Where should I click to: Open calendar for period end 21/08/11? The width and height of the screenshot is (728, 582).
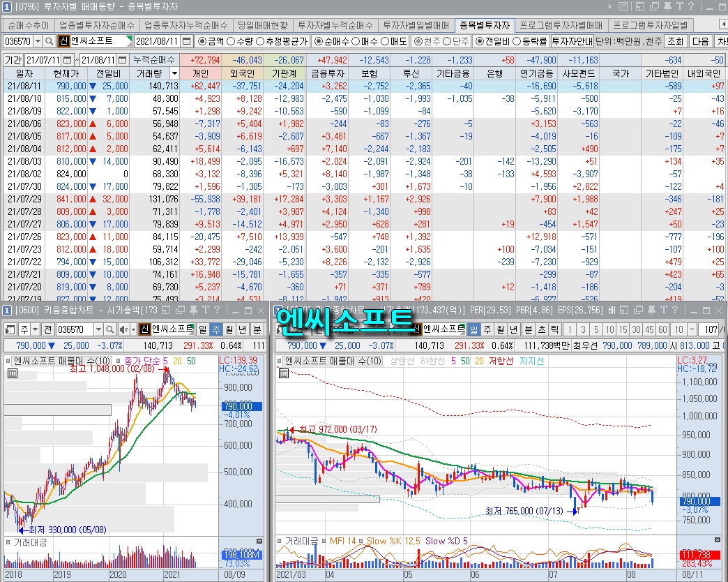coord(122,60)
